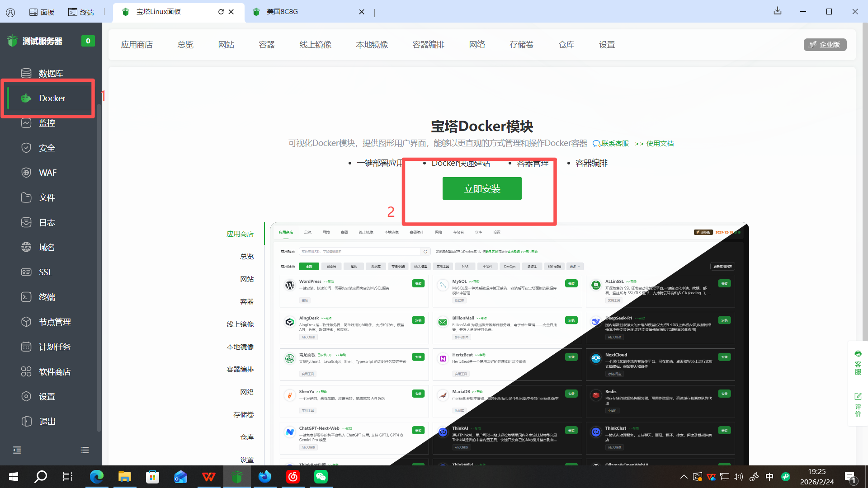Switch to the 容器编排 tab
The image size is (868, 488).
click(x=428, y=45)
